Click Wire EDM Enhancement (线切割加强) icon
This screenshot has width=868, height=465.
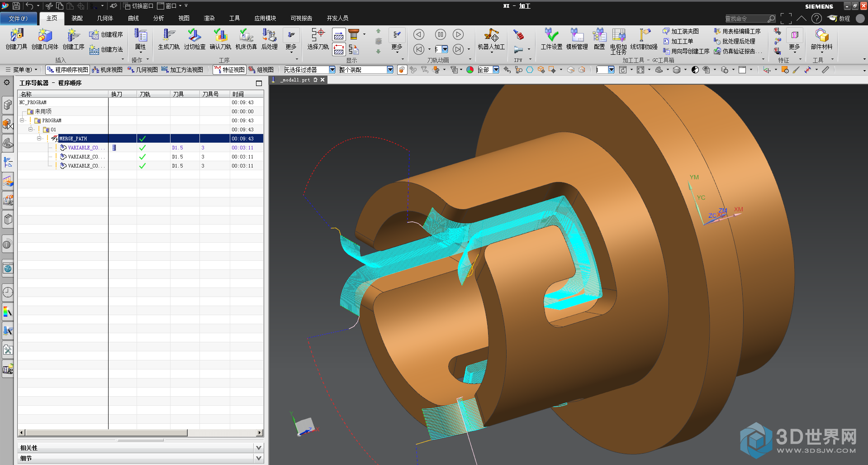(x=644, y=39)
